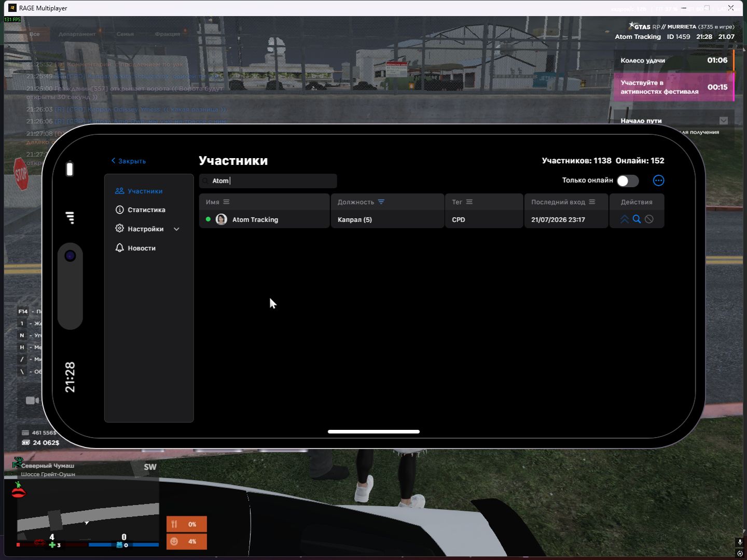The image size is (747, 560).
Task: Click the phone home indicator bar
Action: click(x=374, y=431)
